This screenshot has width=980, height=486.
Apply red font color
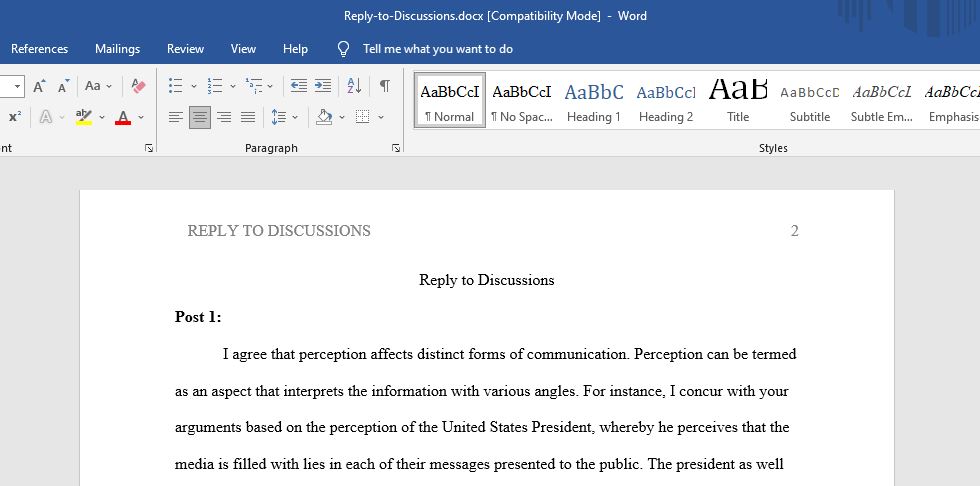tap(123, 117)
